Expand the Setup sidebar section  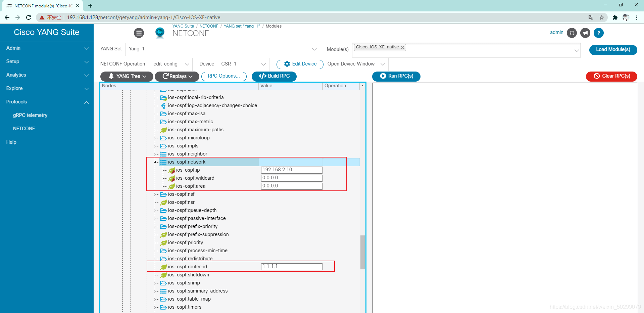pyautogui.click(x=47, y=61)
